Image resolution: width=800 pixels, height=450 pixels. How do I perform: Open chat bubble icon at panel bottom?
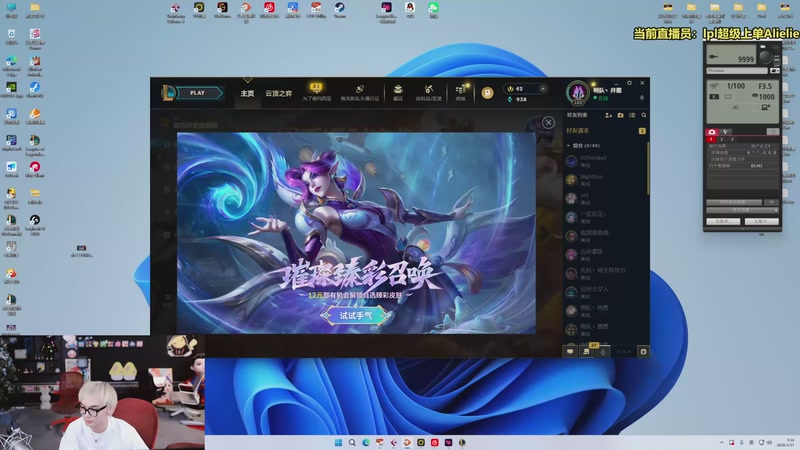(x=570, y=352)
